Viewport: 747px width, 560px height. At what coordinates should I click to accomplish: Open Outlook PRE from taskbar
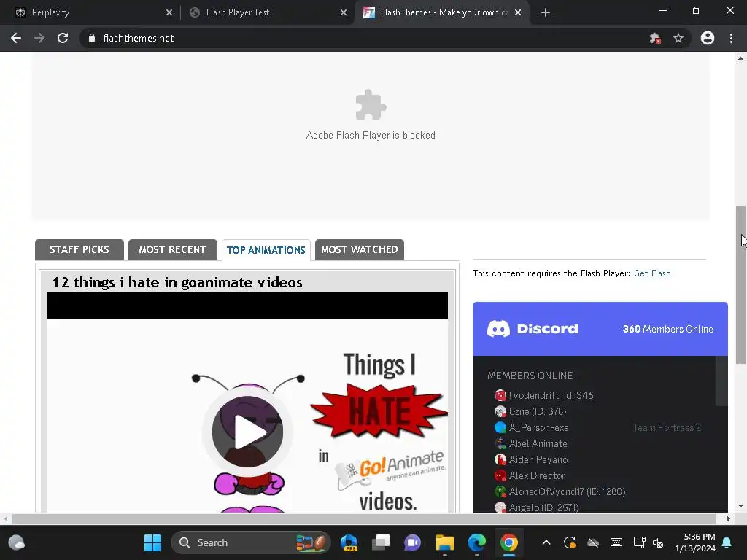[x=349, y=542]
